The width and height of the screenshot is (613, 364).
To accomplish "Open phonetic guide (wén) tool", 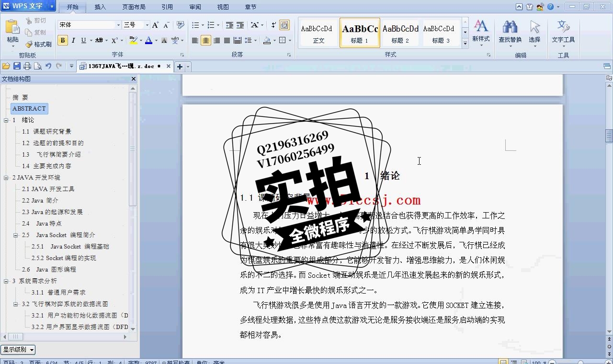I will click(x=175, y=40).
